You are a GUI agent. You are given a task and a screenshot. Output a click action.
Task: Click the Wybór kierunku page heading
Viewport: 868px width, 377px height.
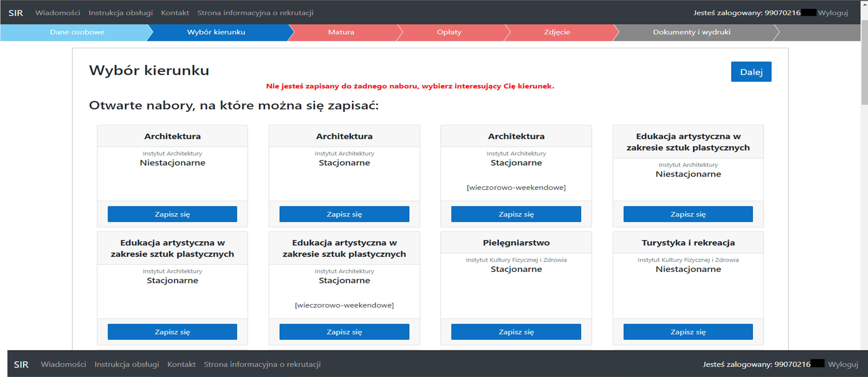tap(149, 70)
